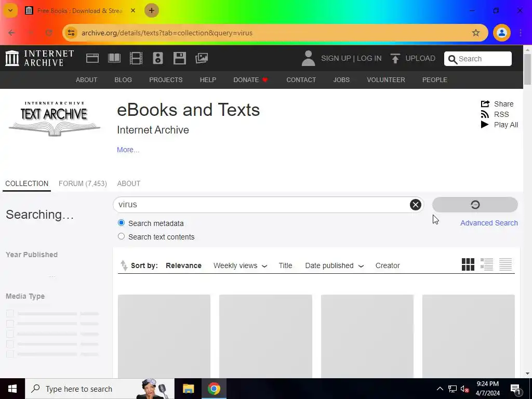Open ABOUT in the top menu
Viewport: 532px width, 399px height.
pyautogui.click(x=87, y=79)
